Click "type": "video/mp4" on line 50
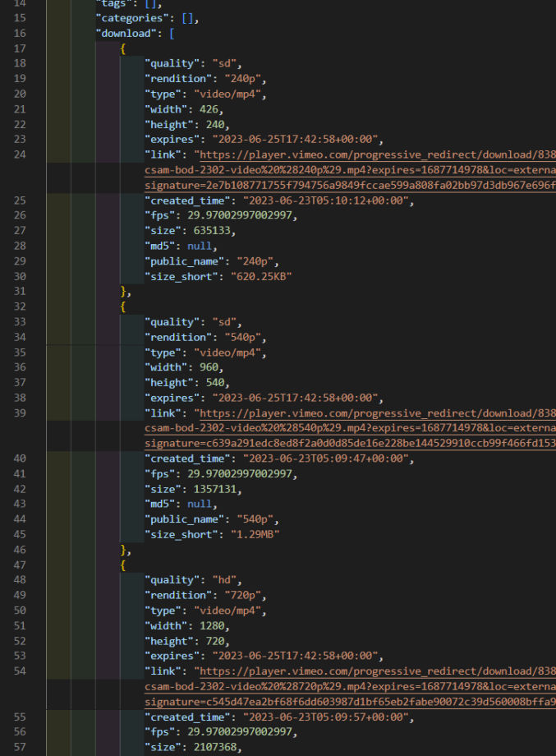Screen dimensions: 556x756 205,611
